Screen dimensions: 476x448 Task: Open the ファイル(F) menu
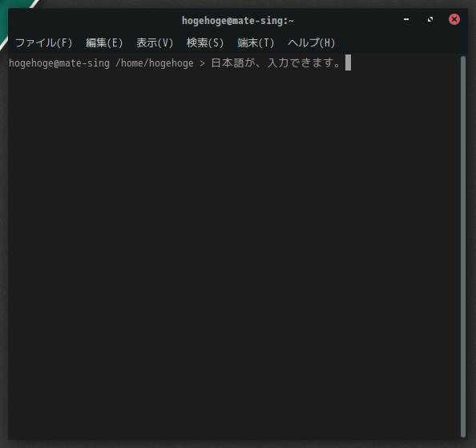click(44, 42)
